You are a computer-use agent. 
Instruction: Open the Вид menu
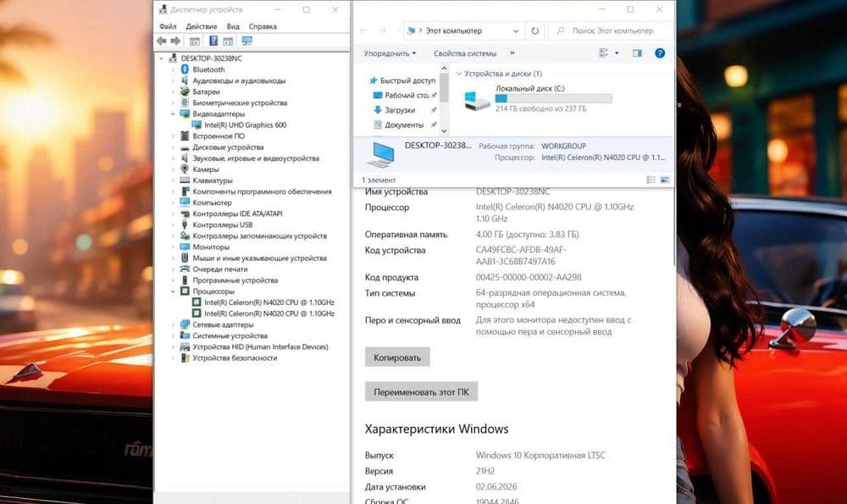click(x=233, y=26)
